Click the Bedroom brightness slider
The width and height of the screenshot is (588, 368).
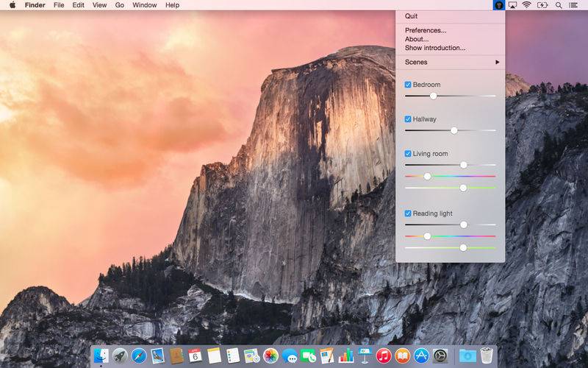click(451, 96)
